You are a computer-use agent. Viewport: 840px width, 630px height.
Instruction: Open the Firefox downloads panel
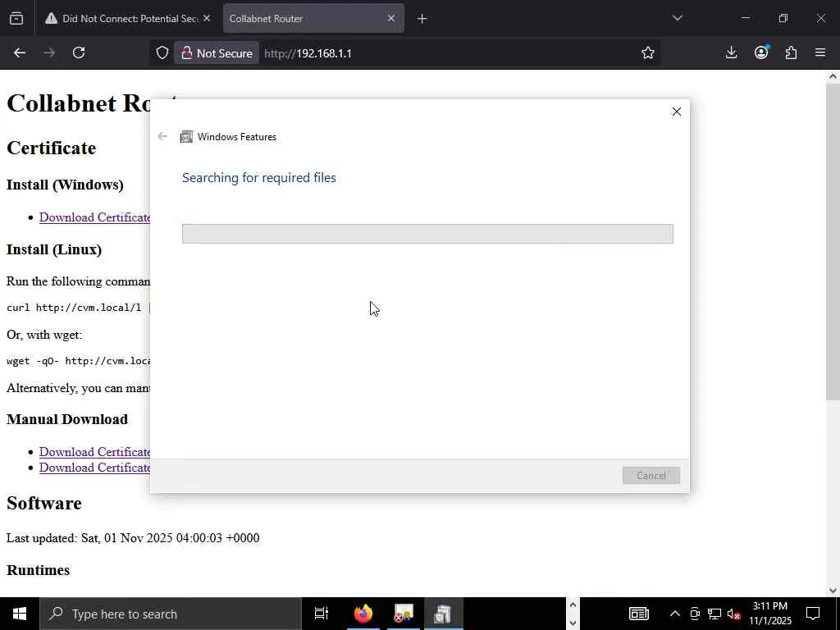tap(731, 52)
